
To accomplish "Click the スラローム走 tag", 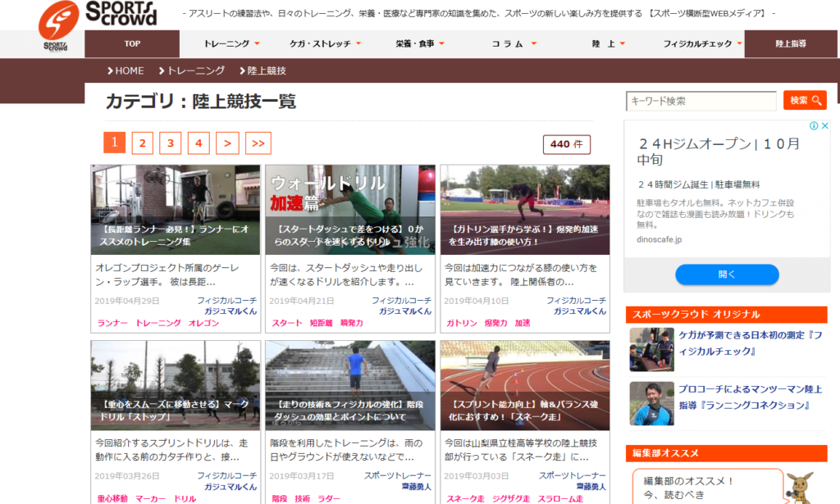I will (x=560, y=498).
